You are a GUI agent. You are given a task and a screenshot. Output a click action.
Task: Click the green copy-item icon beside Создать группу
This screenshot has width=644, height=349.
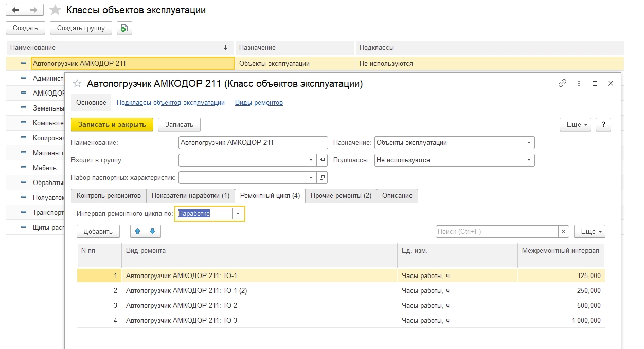click(124, 28)
